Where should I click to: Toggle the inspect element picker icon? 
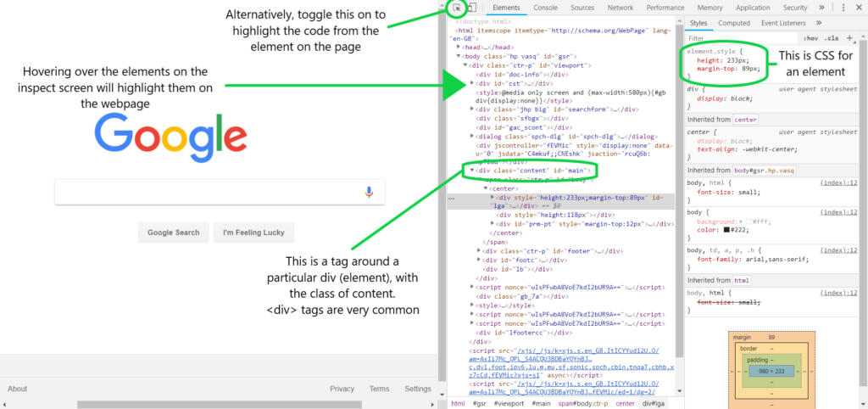(457, 8)
